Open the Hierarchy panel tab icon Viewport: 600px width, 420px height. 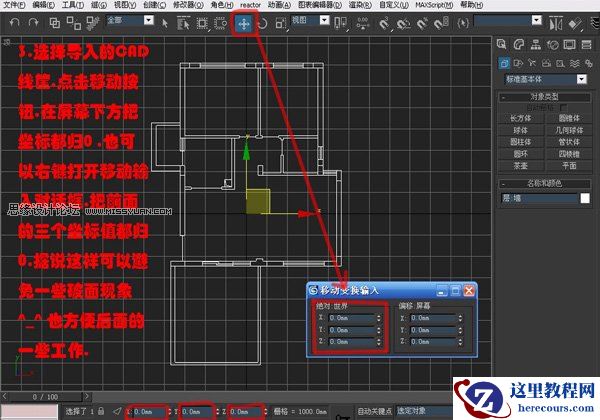[x=536, y=45]
